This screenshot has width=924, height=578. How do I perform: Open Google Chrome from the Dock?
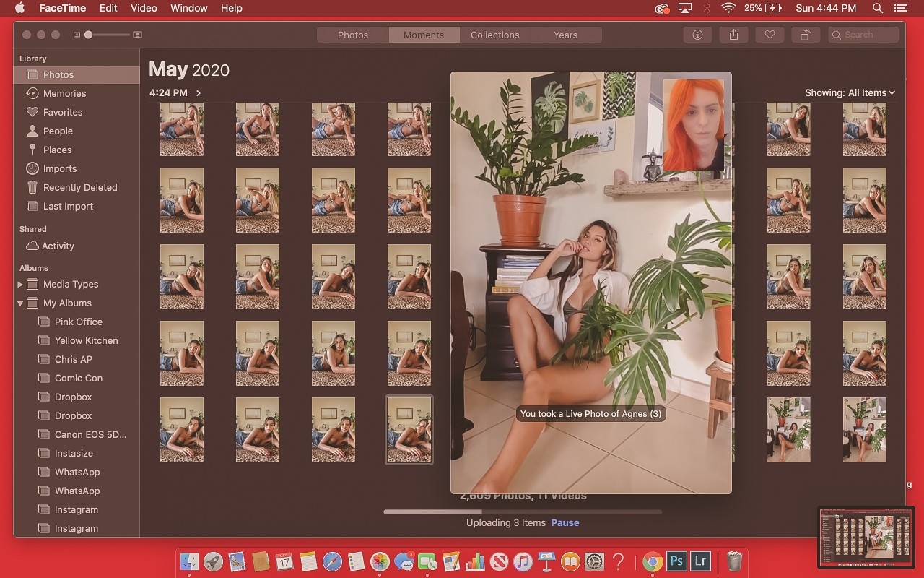point(653,561)
